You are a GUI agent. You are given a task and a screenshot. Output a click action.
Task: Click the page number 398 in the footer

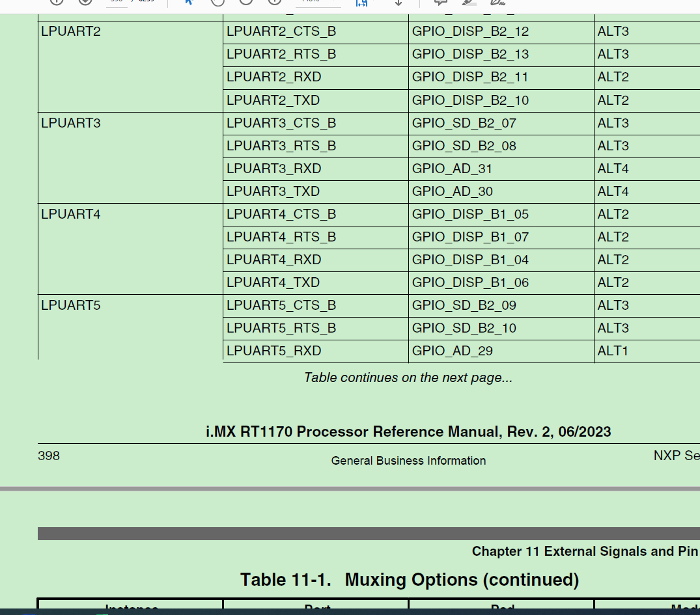click(48, 456)
